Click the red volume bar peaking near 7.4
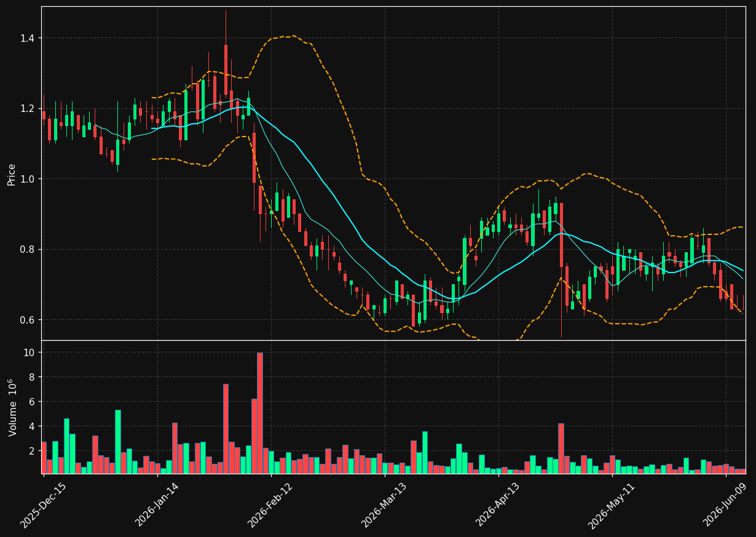This screenshot has height=537, width=756. [x=226, y=429]
